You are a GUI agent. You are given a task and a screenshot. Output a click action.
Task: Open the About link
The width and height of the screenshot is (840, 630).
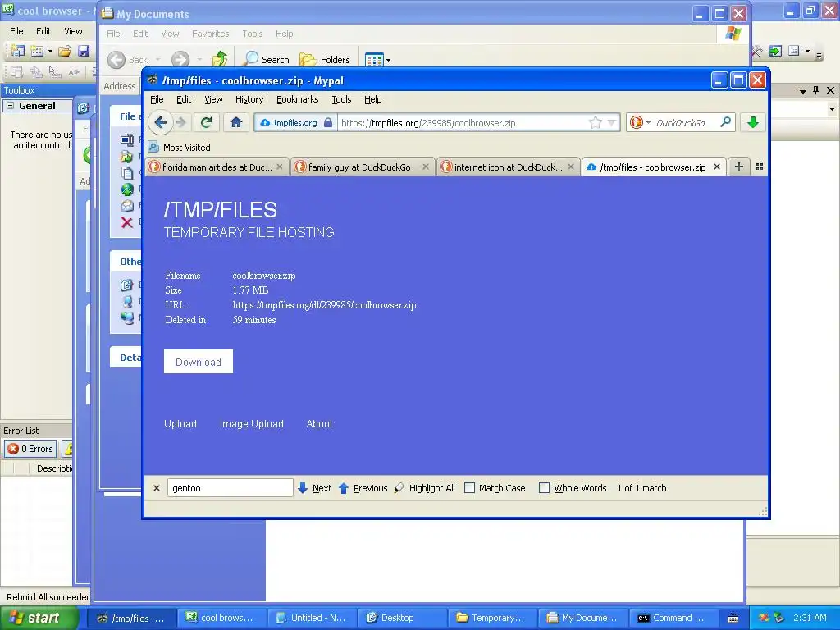point(319,424)
